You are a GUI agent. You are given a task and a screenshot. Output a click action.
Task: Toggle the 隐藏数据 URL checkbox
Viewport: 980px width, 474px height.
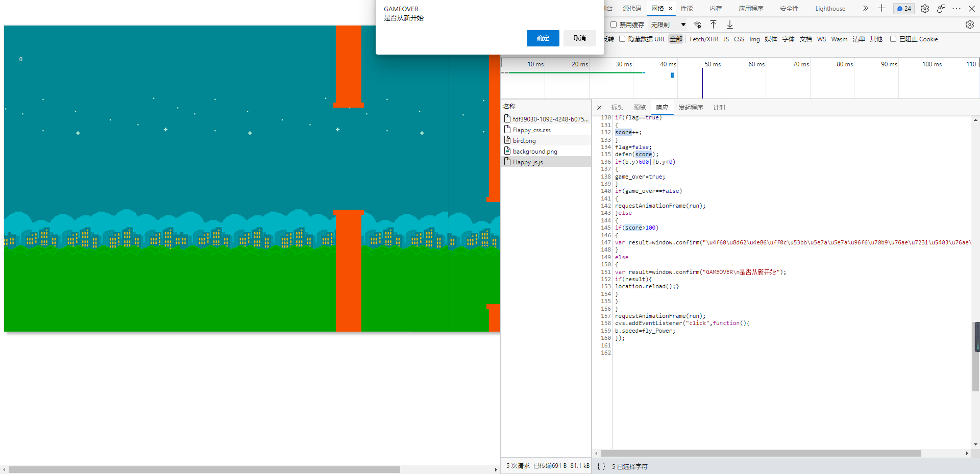(x=622, y=39)
